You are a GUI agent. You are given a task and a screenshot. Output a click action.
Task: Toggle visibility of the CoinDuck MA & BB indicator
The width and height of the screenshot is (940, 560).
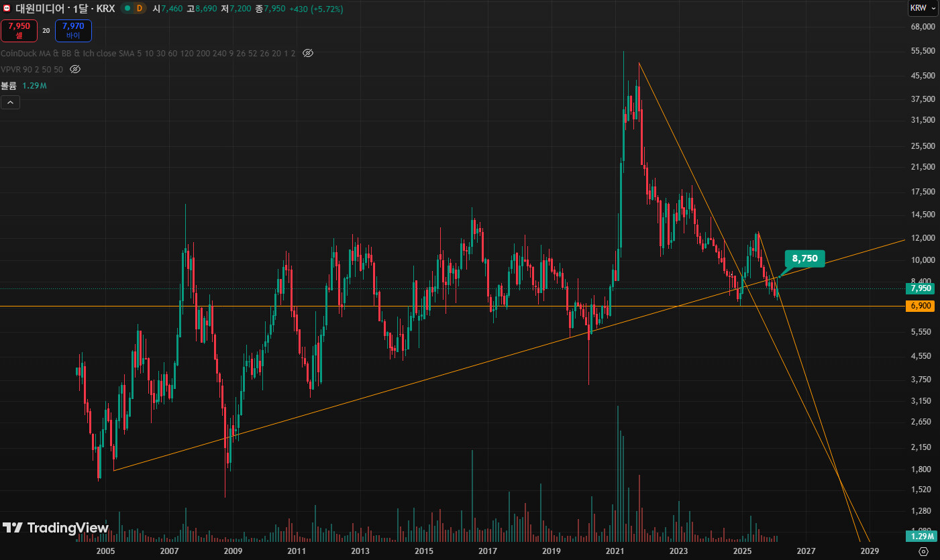308,53
